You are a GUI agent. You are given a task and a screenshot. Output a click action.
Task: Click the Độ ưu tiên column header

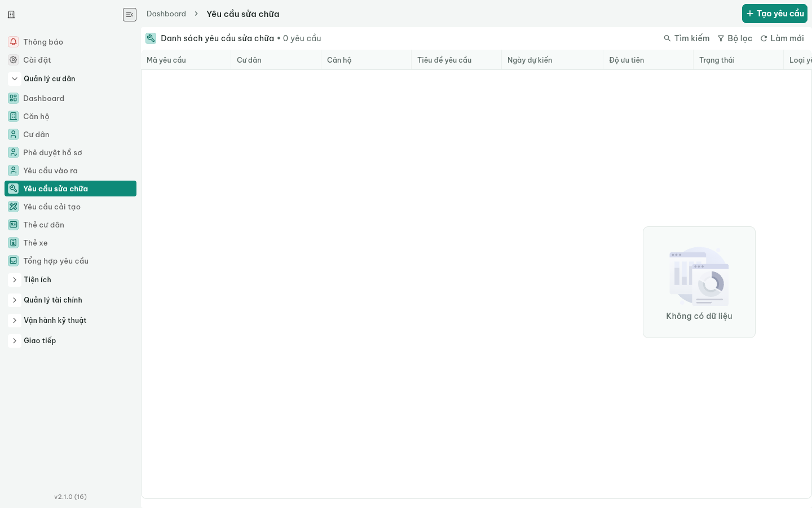point(648,60)
